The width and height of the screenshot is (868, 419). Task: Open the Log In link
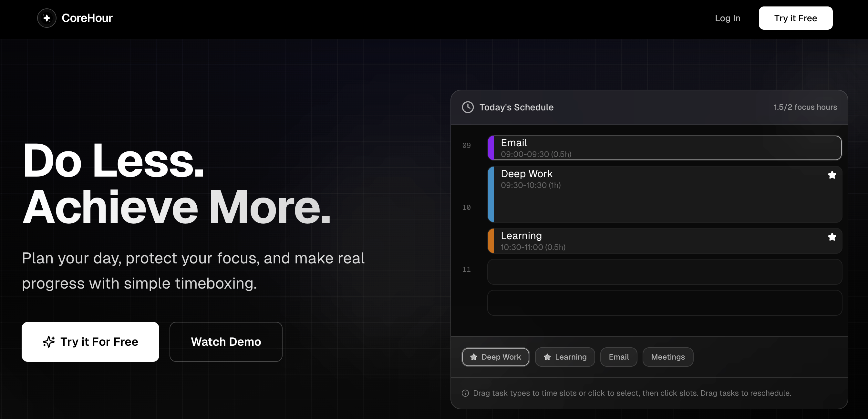pyautogui.click(x=728, y=18)
